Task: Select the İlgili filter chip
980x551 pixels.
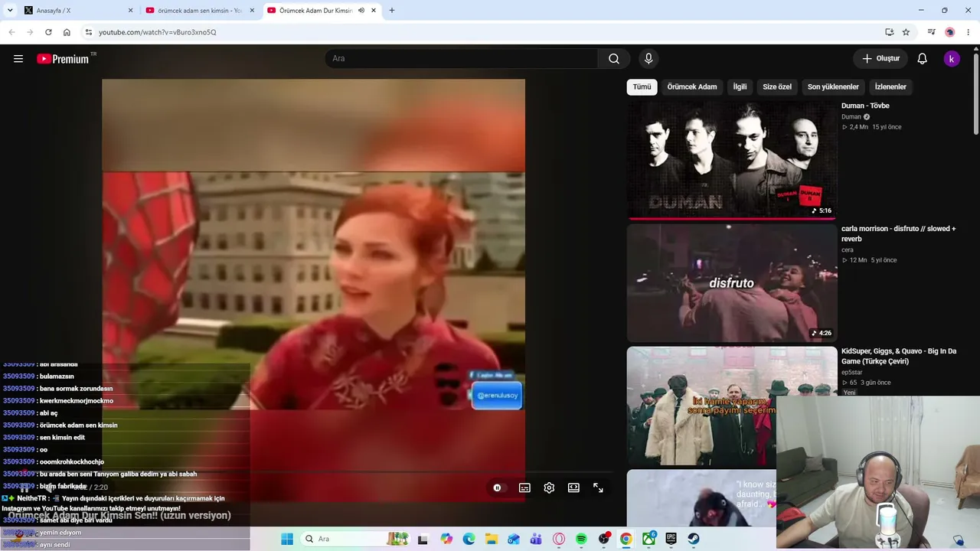Action: (740, 86)
